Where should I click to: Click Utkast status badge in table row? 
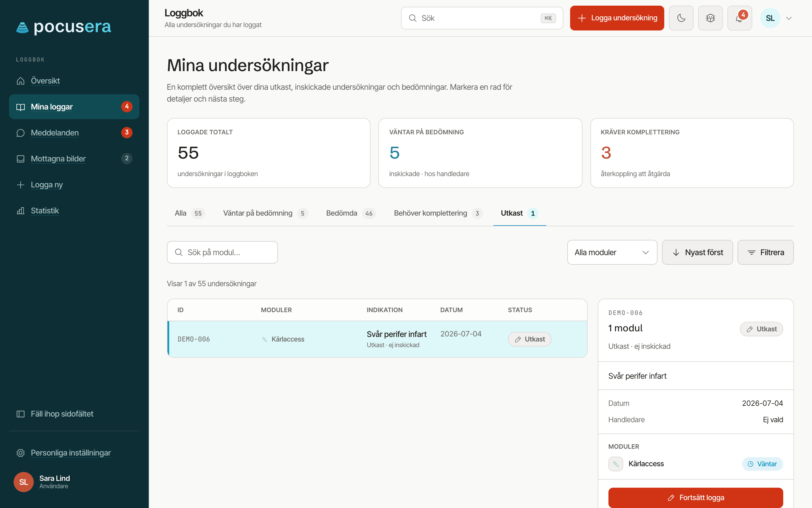point(529,339)
